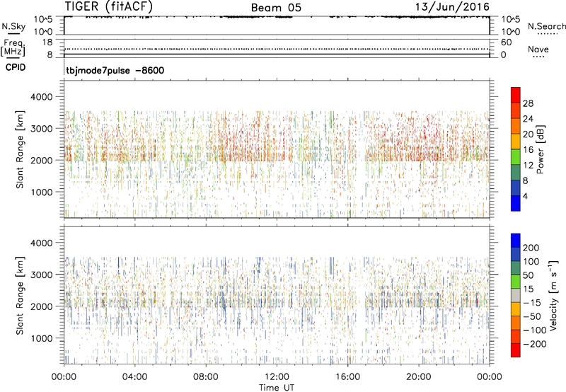Click the 'N.Search' legend label
566x392 pixels.
[x=546, y=26]
